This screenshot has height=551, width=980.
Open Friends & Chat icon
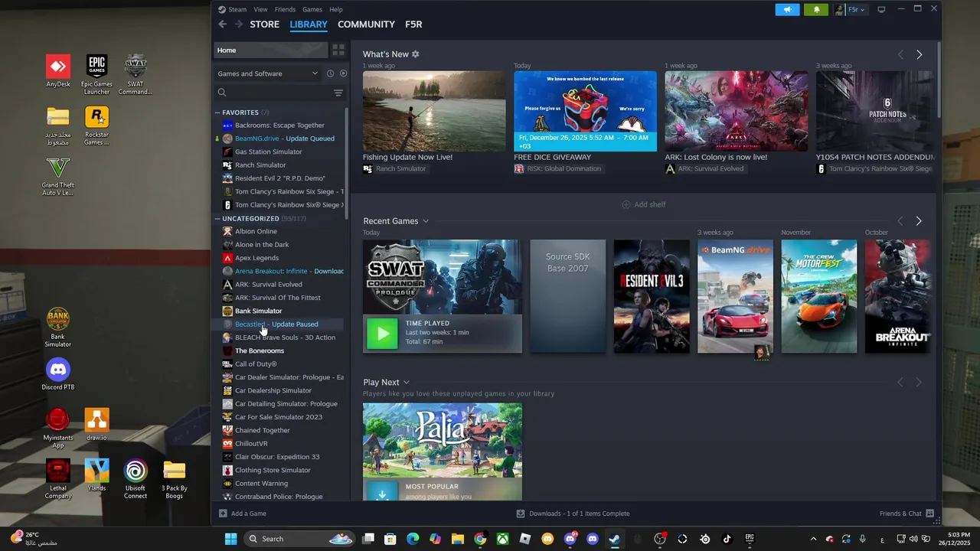point(929,514)
